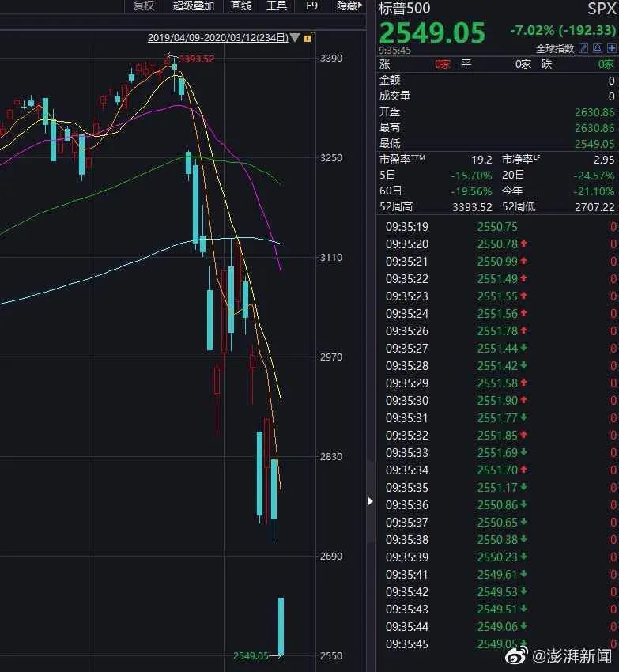Select the 画线 drawing menu

point(241,6)
